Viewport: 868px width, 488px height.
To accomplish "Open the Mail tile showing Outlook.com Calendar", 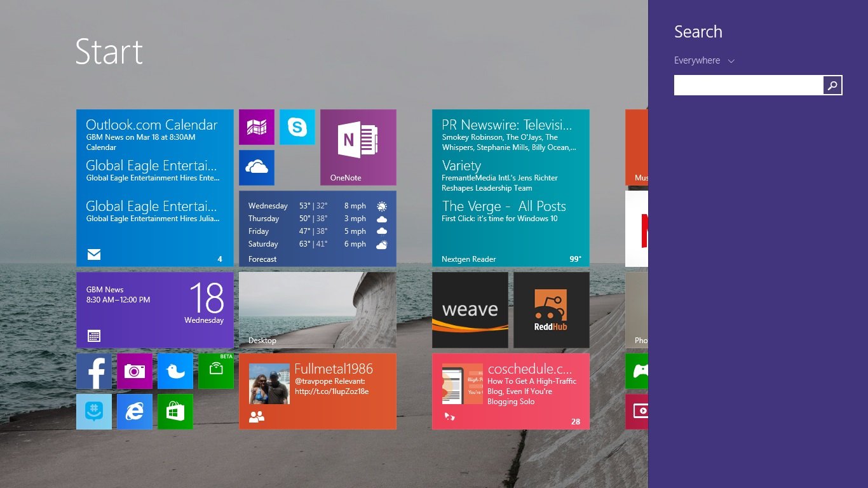I will coord(155,188).
